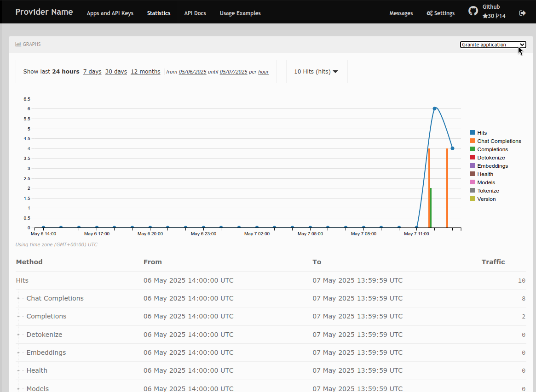Click the sign out icon

tap(522, 13)
